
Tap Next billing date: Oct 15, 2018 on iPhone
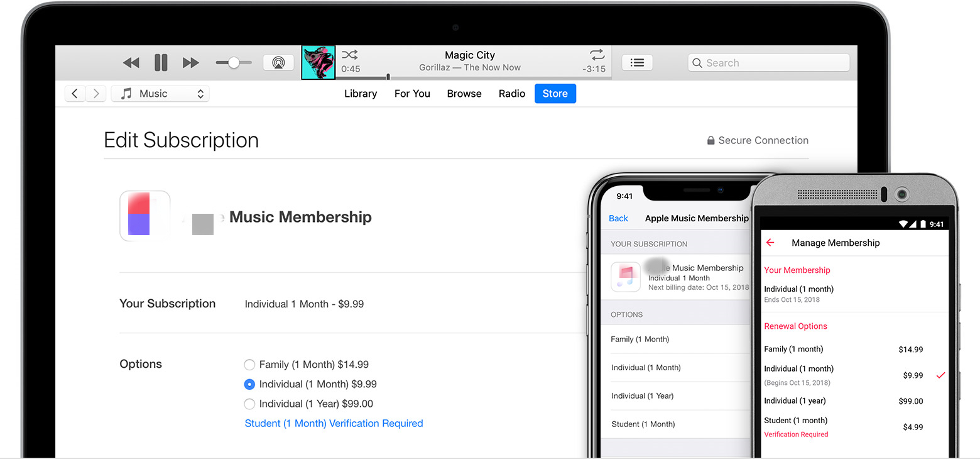coord(699,287)
